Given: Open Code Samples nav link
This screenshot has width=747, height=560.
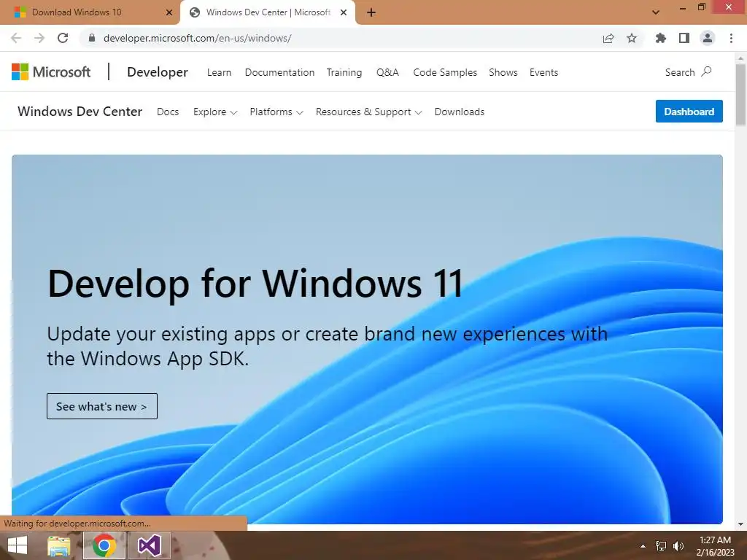Looking at the screenshot, I should [445, 72].
